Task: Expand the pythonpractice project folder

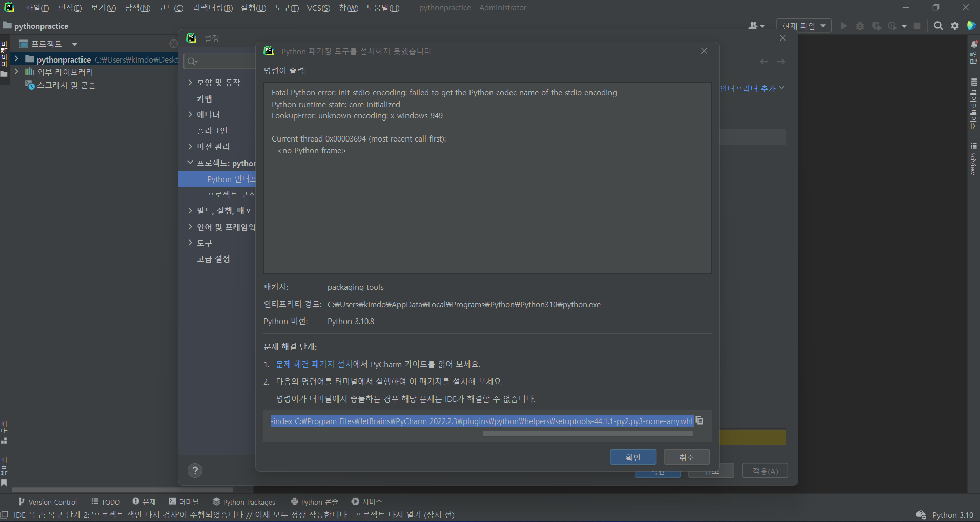Action: point(16,59)
